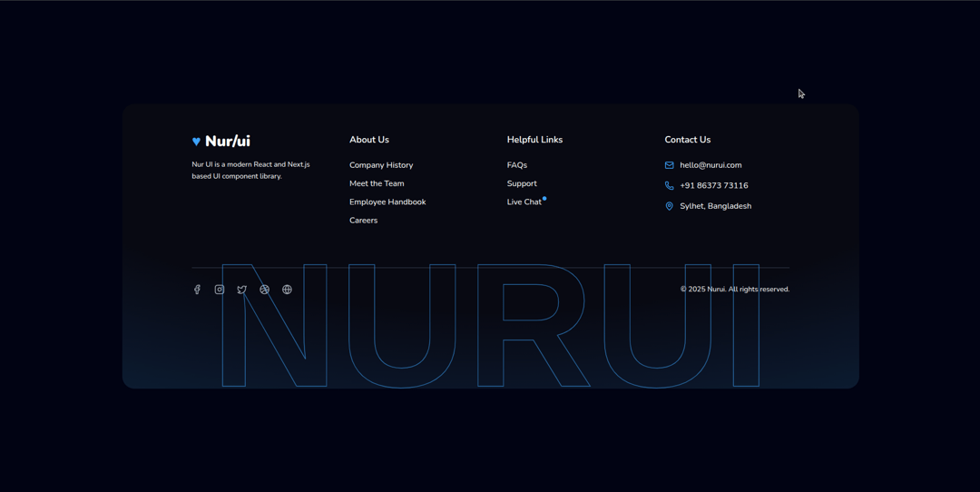Go to Meet the Team page
Viewport: 980px width, 492px height.
[377, 183]
